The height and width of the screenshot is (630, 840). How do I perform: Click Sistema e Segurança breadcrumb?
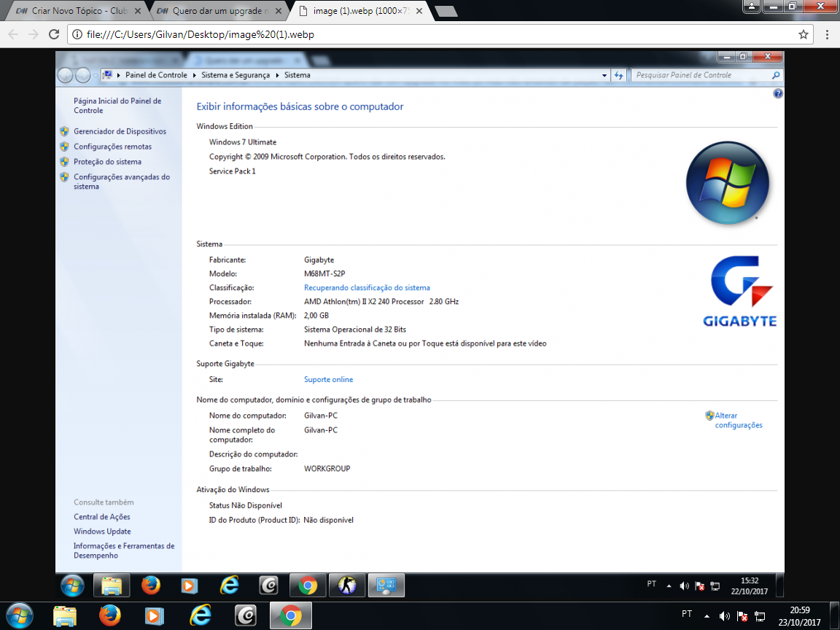click(236, 75)
